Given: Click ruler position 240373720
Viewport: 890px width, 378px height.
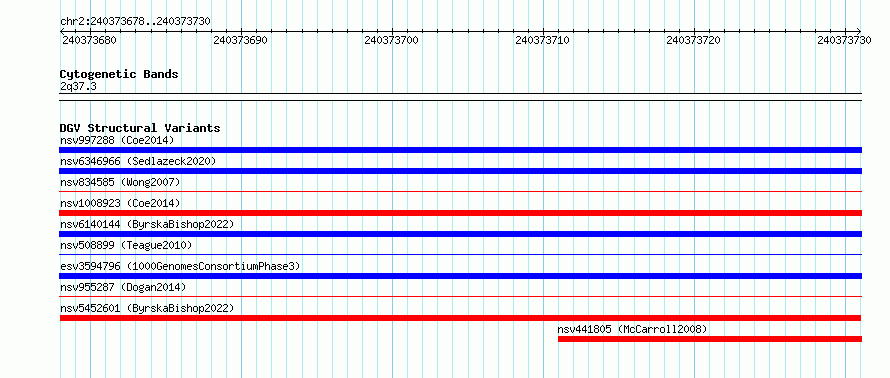Looking at the screenshot, I should click(x=694, y=40).
